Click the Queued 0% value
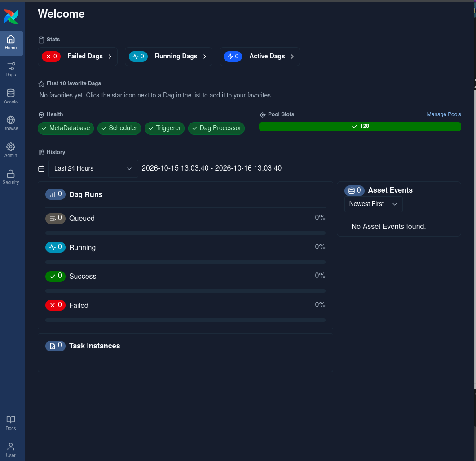The height and width of the screenshot is (461, 476). [x=320, y=218]
